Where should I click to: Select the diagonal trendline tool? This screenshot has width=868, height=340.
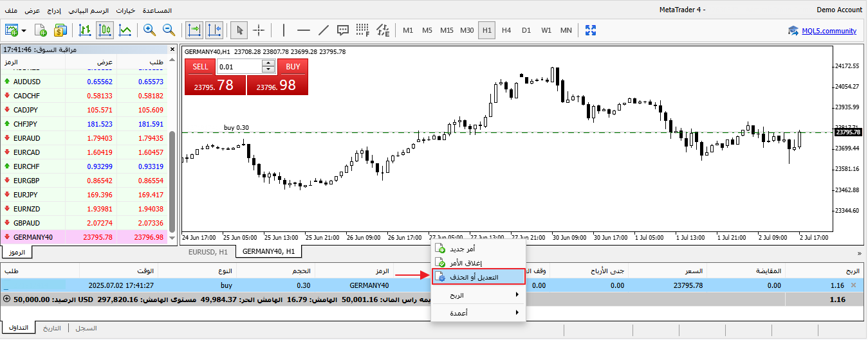[324, 30]
